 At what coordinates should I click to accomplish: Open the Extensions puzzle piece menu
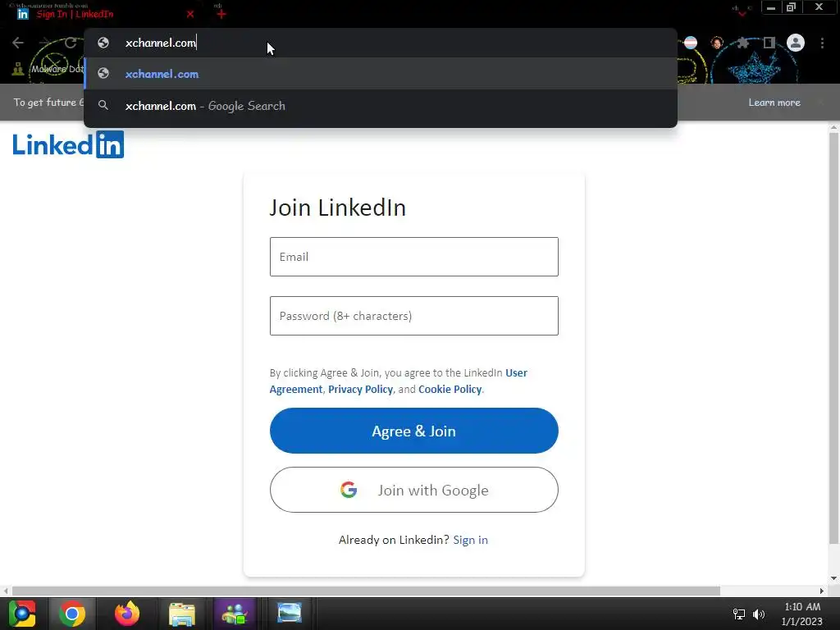(x=743, y=43)
